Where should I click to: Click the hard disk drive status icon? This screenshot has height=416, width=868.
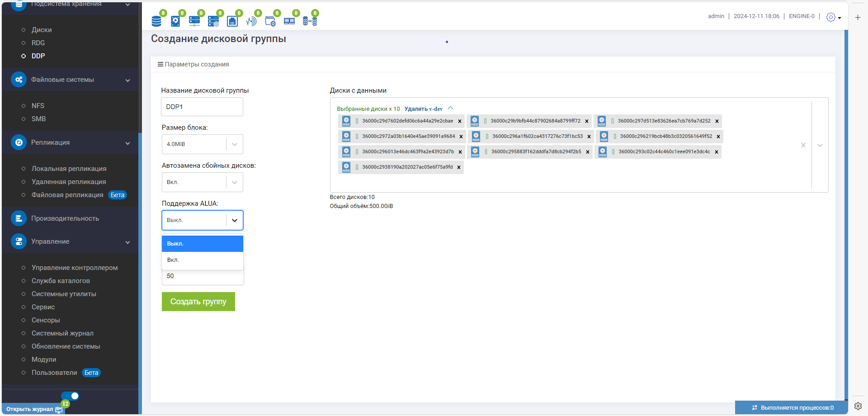click(x=175, y=21)
